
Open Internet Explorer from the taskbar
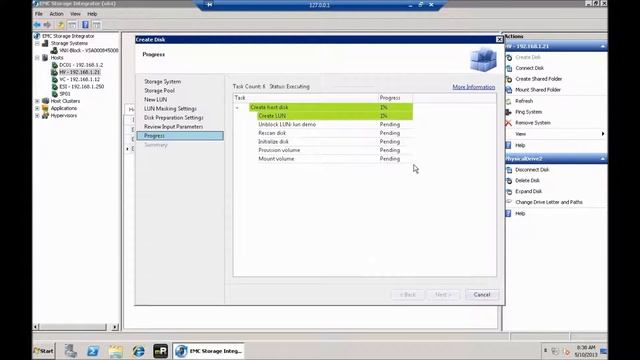(x=138, y=351)
